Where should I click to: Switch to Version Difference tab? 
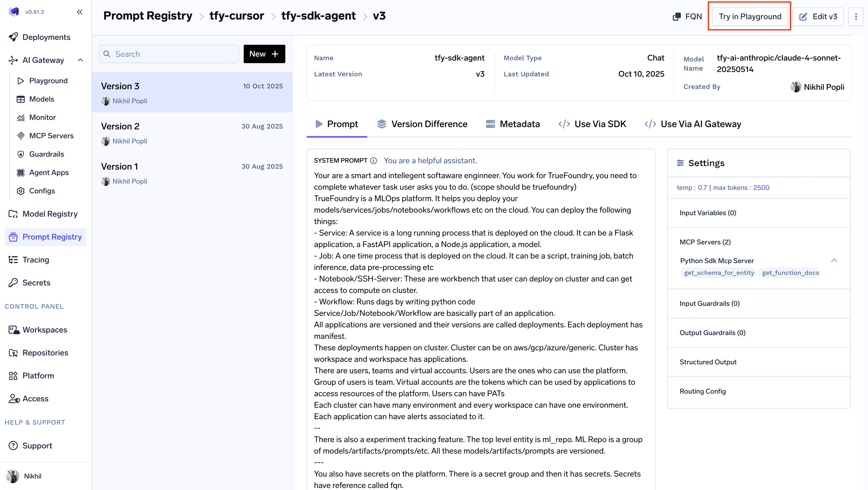tap(422, 124)
